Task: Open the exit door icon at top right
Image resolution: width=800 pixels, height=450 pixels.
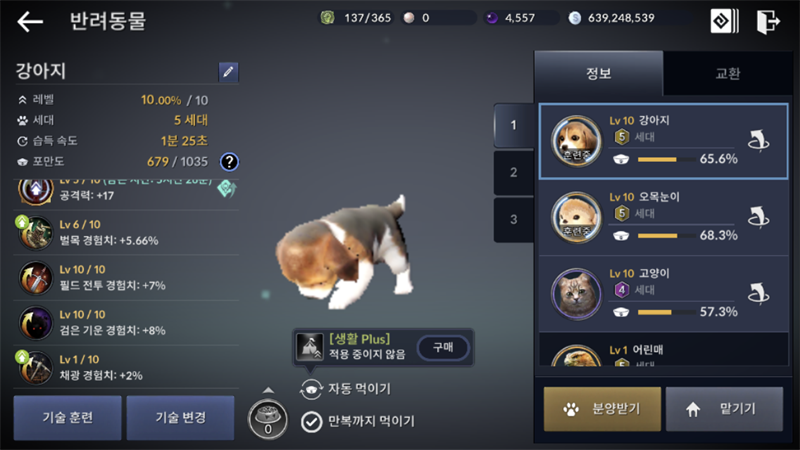Action: pyautogui.click(x=768, y=21)
